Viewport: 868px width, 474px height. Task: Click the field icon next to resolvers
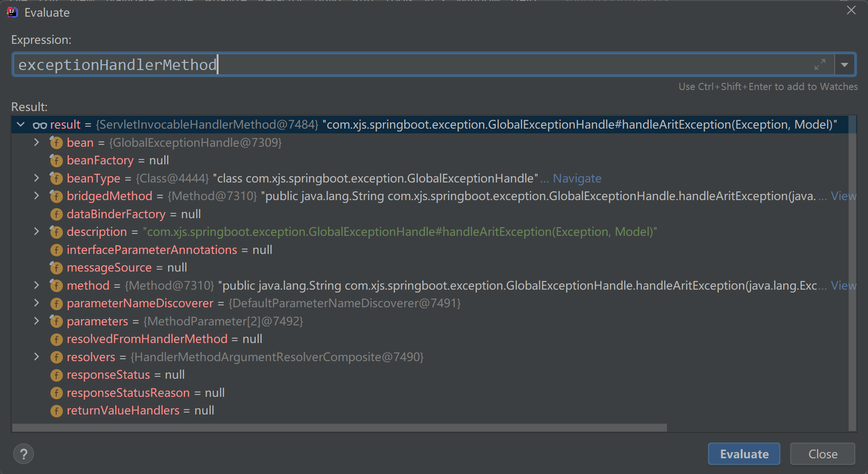pos(56,357)
